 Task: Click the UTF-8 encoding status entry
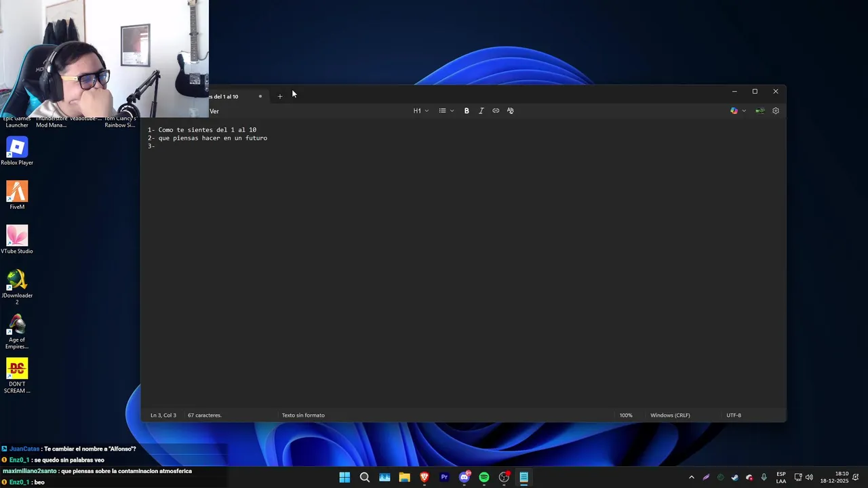[734, 415]
